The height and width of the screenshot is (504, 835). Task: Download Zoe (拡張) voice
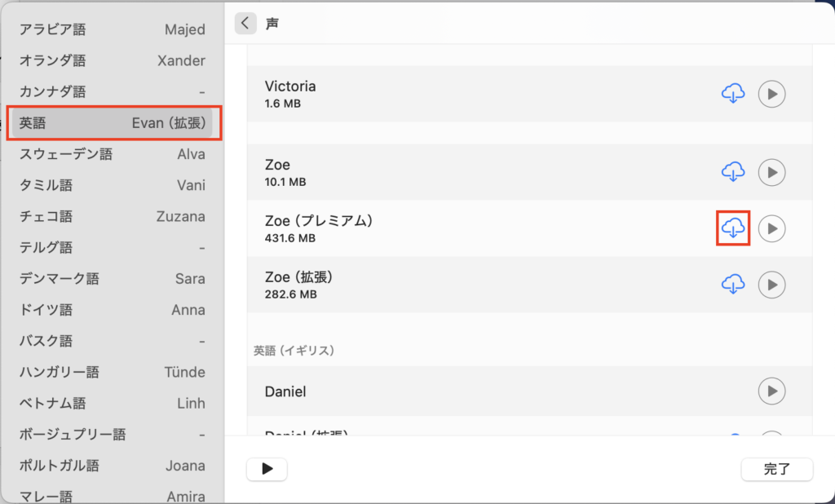click(733, 284)
